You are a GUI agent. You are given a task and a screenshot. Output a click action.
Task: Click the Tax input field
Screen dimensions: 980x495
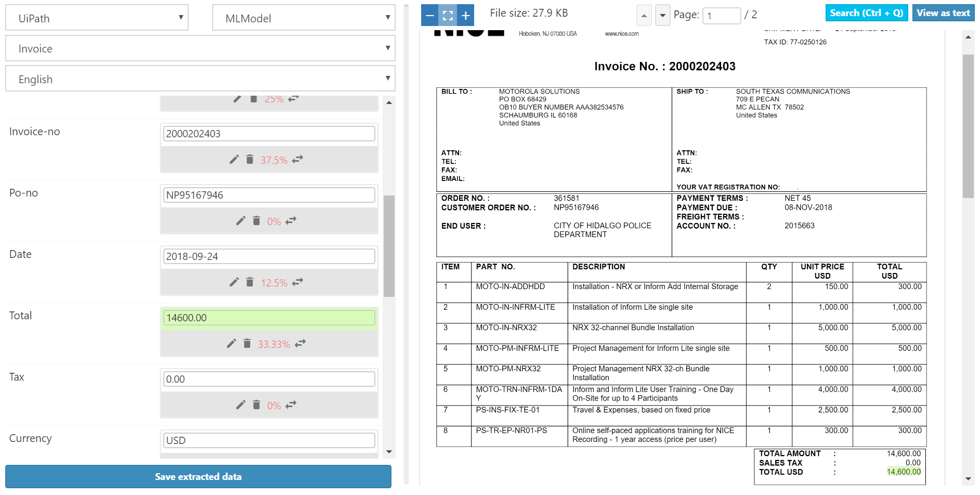pyautogui.click(x=269, y=379)
